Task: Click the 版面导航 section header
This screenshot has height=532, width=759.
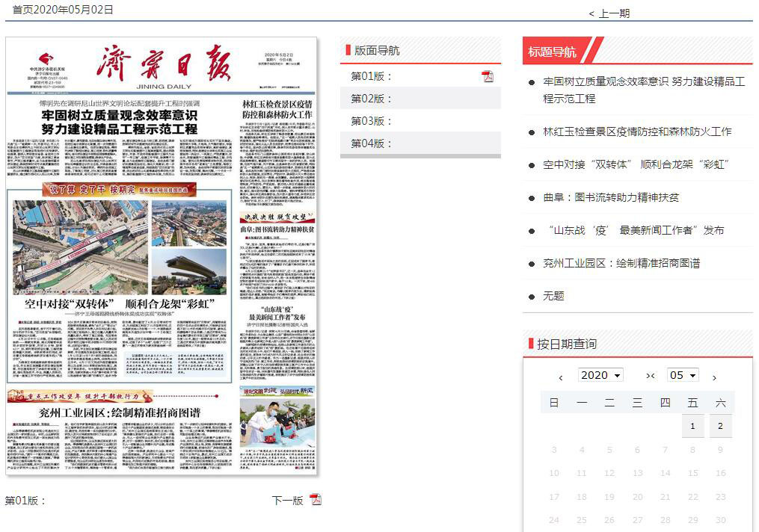Action: [x=377, y=50]
